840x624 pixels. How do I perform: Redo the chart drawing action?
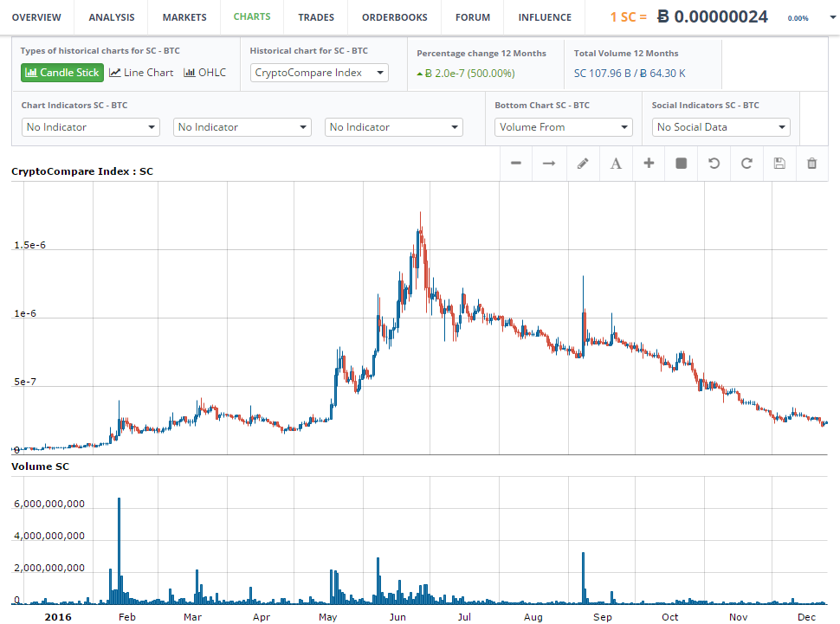pyautogui.click(x=746, y=163)
